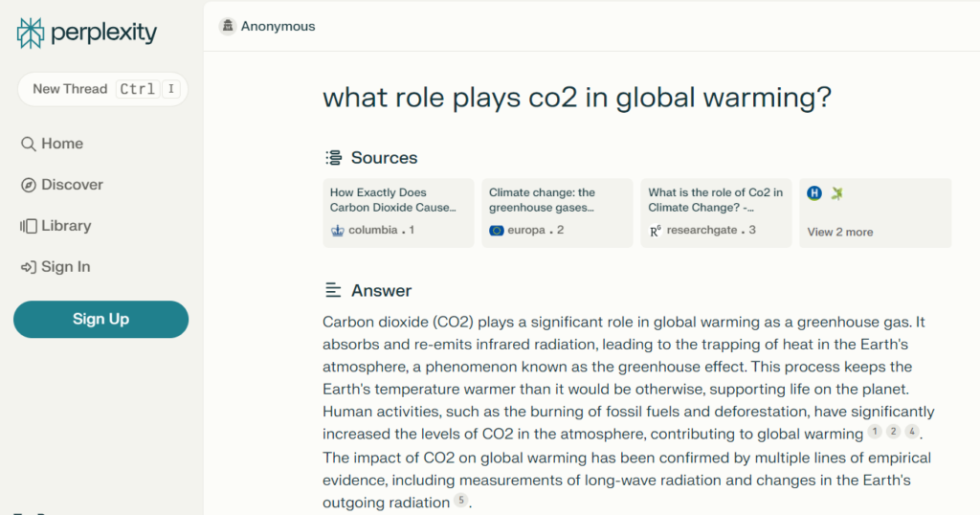Click the researchgate RG favicon
The width and height of the screenshot is (980, 515).
[x=655, y=231]
